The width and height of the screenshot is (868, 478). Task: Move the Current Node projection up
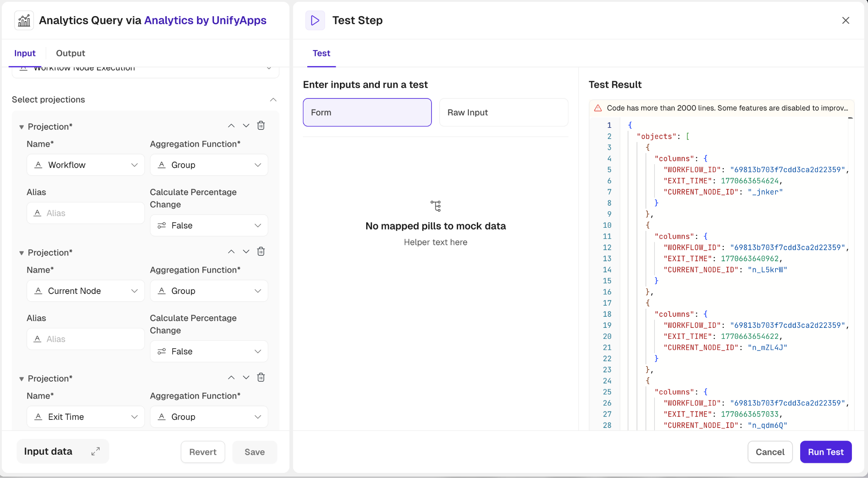point(231,252)
